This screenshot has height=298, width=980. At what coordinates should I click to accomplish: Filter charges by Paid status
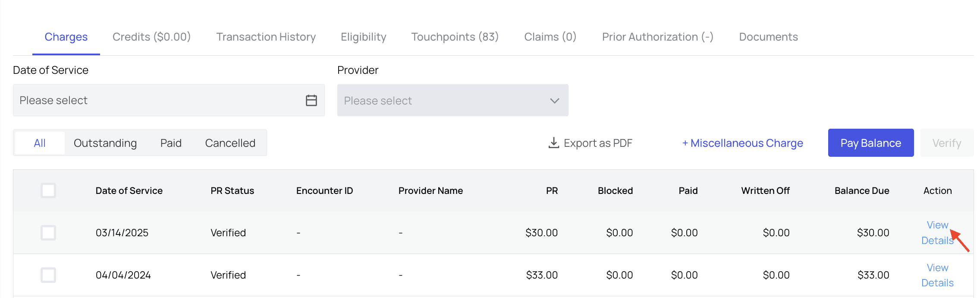point(171,143)
